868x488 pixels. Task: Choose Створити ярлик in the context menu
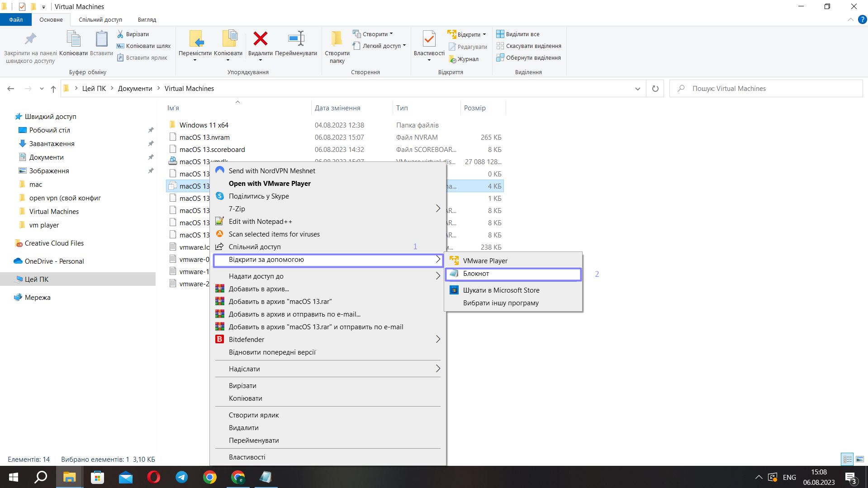(x=328, y=415)
